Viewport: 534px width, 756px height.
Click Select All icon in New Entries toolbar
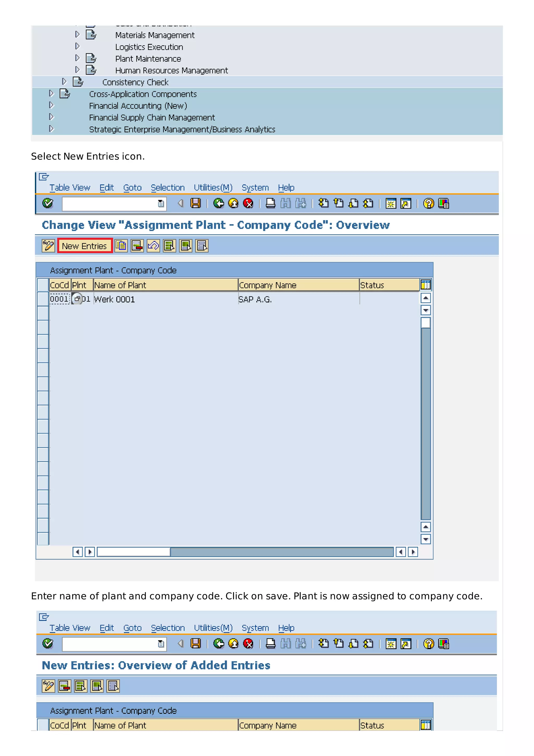(x=81, y=686)
